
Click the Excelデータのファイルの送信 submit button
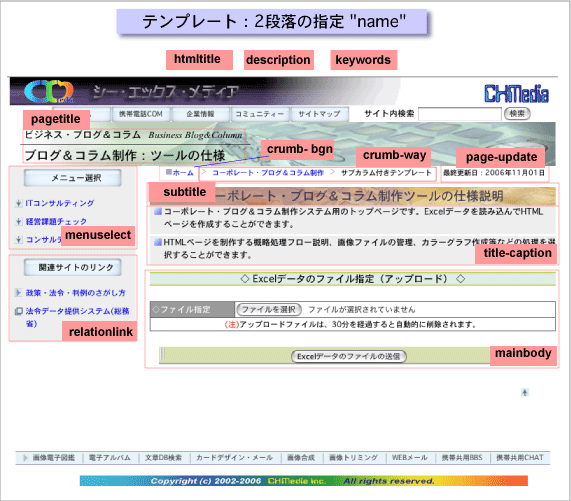pos(348,356)
